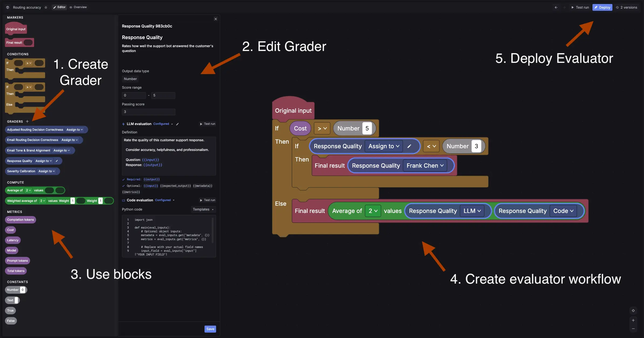Click the zoom-in plus icon bottom right
This screenshot has height=338, width=644.
pos(633,320)
